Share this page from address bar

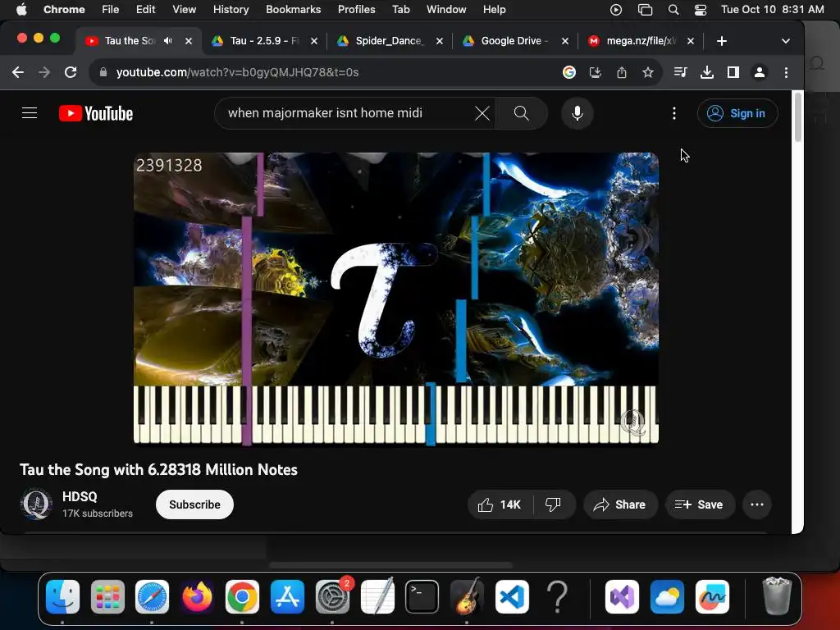tap(622, 72)
